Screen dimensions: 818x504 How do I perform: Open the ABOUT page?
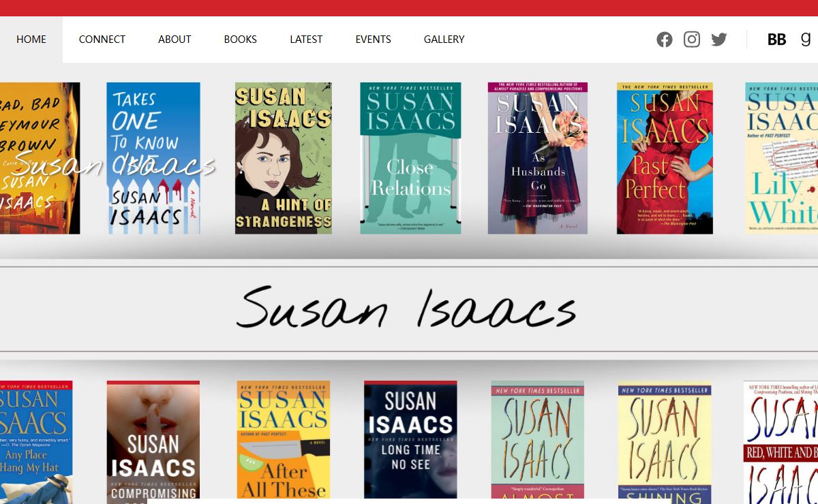pos(175,40)
